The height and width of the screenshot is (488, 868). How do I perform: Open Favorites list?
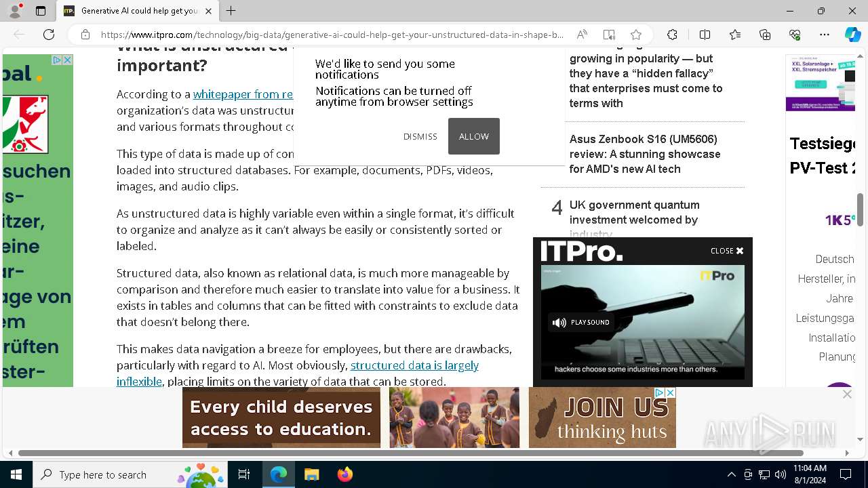coord(735,35)
